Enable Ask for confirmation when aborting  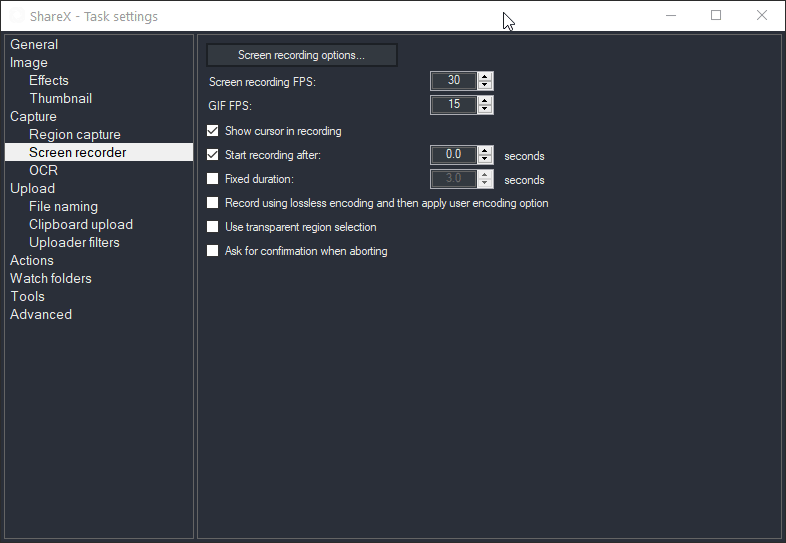[213, 251]
